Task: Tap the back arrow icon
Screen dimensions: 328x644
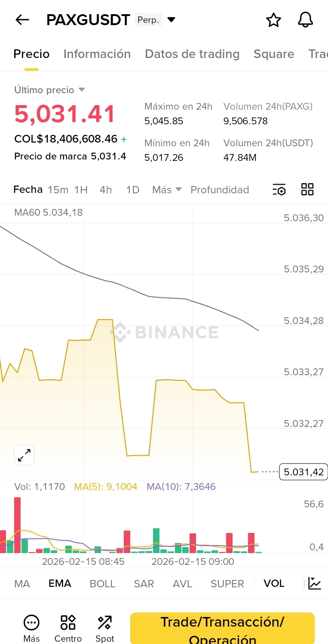Action: 22,20
